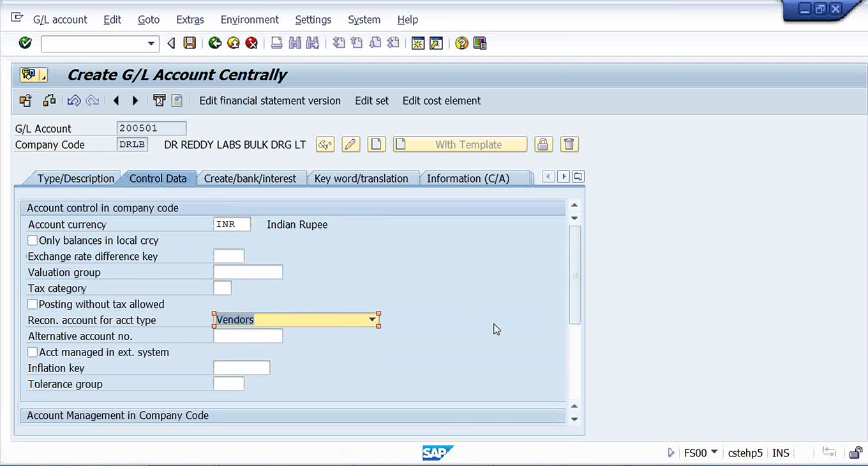Click the tab list icon after Information tab

pyautogui.click(x=578, y=177)
